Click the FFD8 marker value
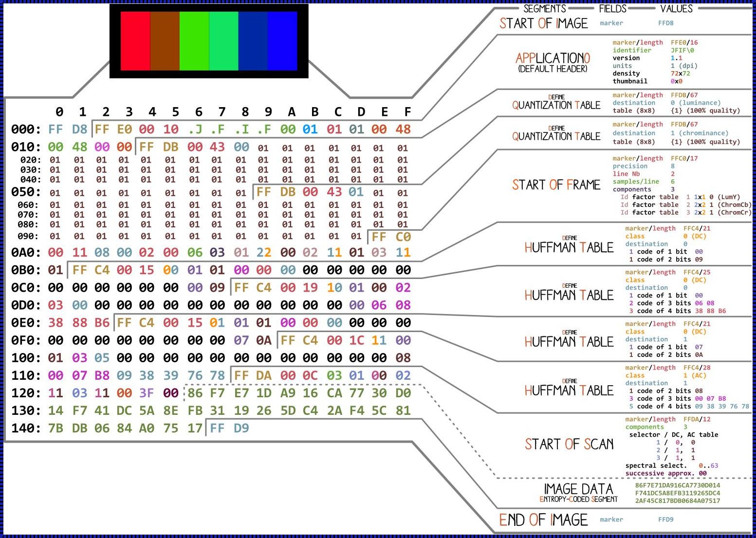 tap(666, 23)
